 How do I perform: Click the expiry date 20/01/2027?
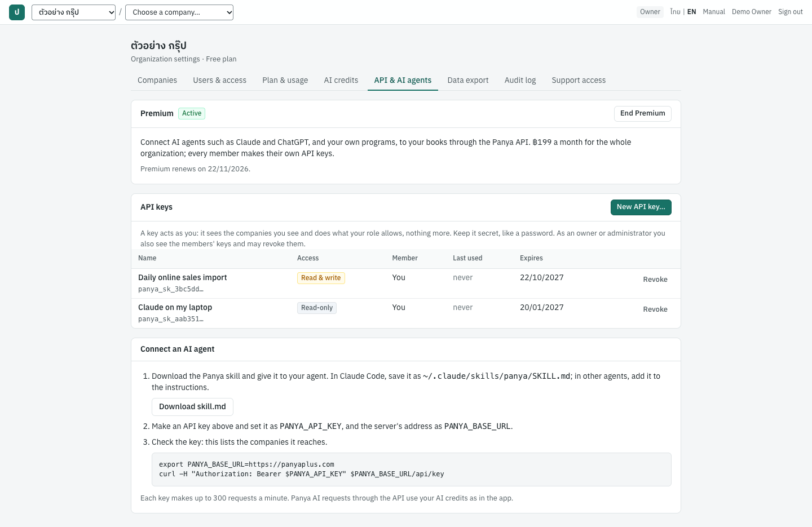click(x=541, y=307)
